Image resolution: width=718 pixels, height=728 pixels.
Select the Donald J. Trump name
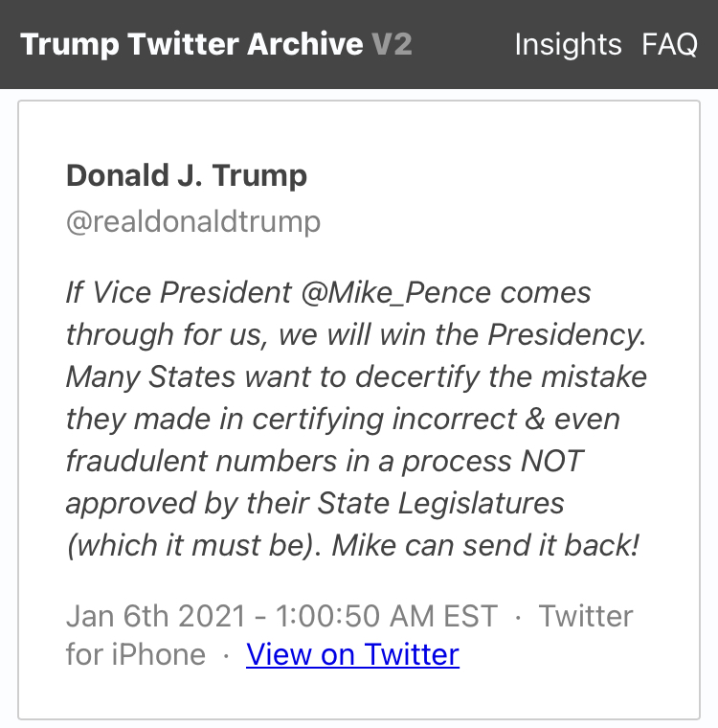click(x=187, y=176)
